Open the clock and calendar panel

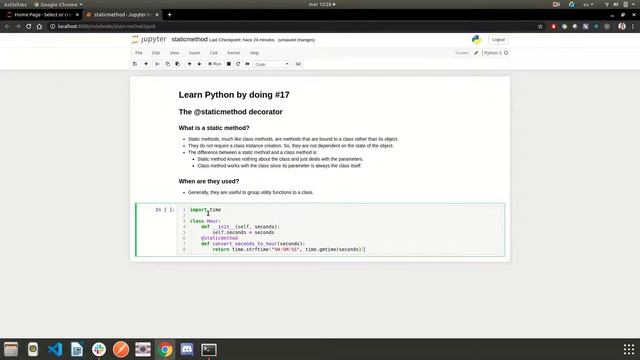[322, 4]
